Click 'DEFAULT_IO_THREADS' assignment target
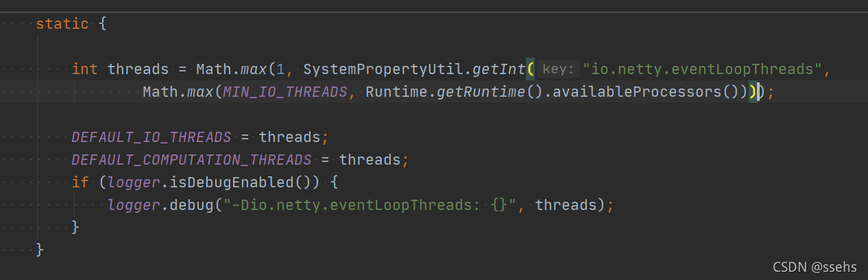This screenshot has width=868, height=280. pos(152,137)
